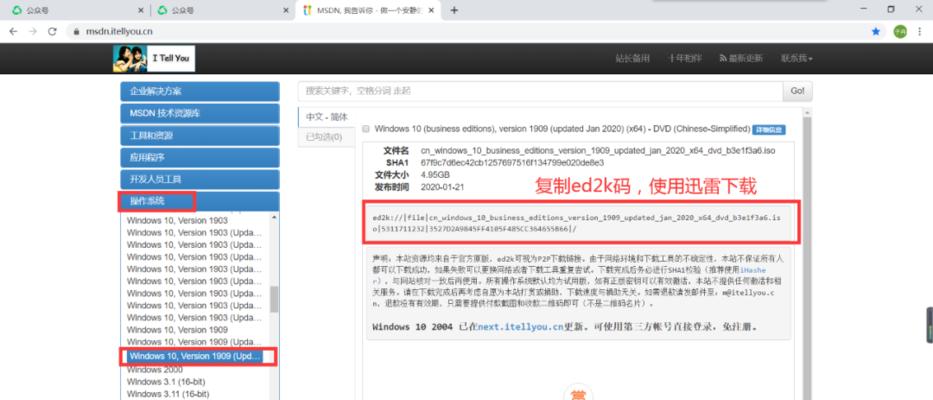Expand the 联系我 dropdown menu

click(x=797, y=58)
